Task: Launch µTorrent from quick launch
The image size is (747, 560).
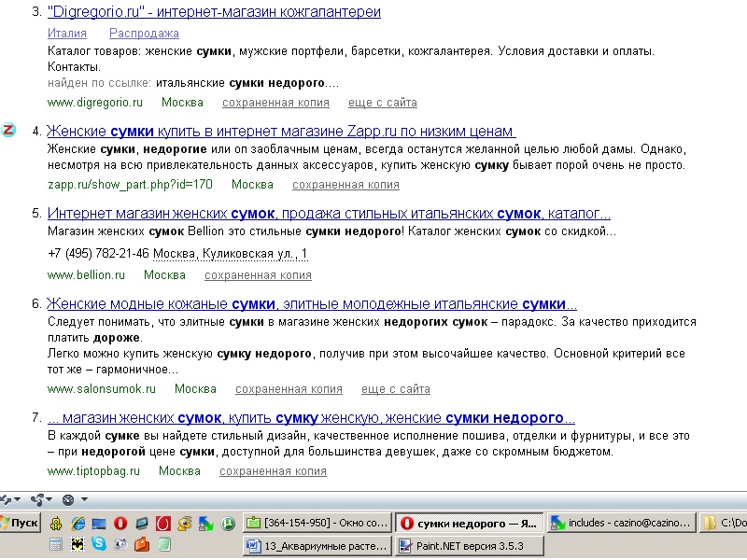Action: [x=228, y=524]
